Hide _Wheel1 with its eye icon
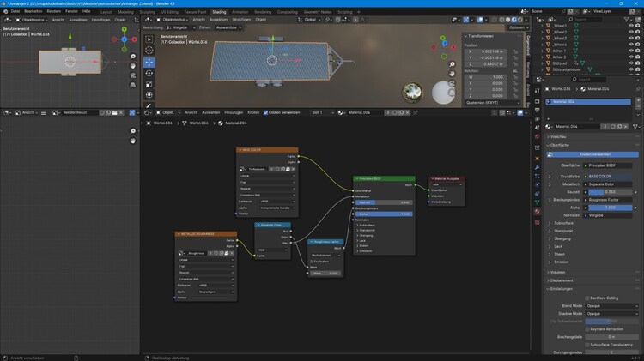This screenshot has height=361, width=644. pos(631,26)
